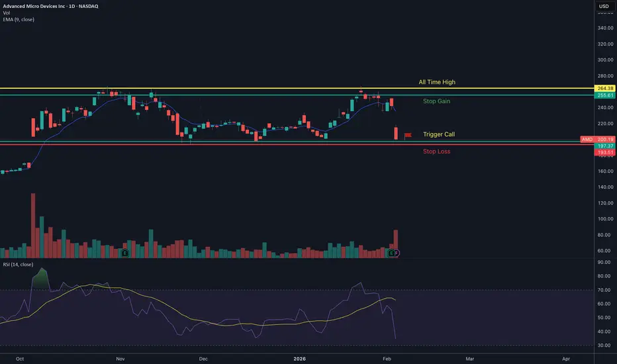The height and width of the screenshot is (364, 617).
Task: Click the green 197.37 price tag
Action: [x=605, y=146]
